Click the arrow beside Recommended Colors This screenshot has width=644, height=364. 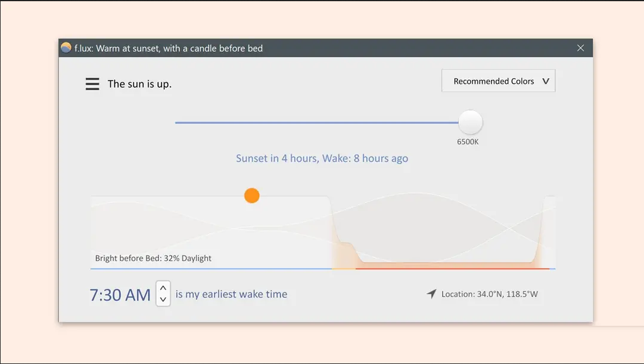click(x=545, y=82)
